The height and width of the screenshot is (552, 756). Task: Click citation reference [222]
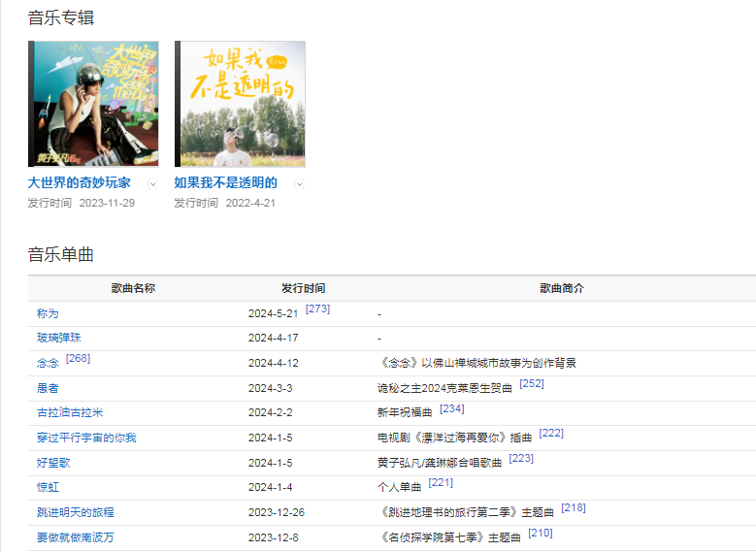551,433
